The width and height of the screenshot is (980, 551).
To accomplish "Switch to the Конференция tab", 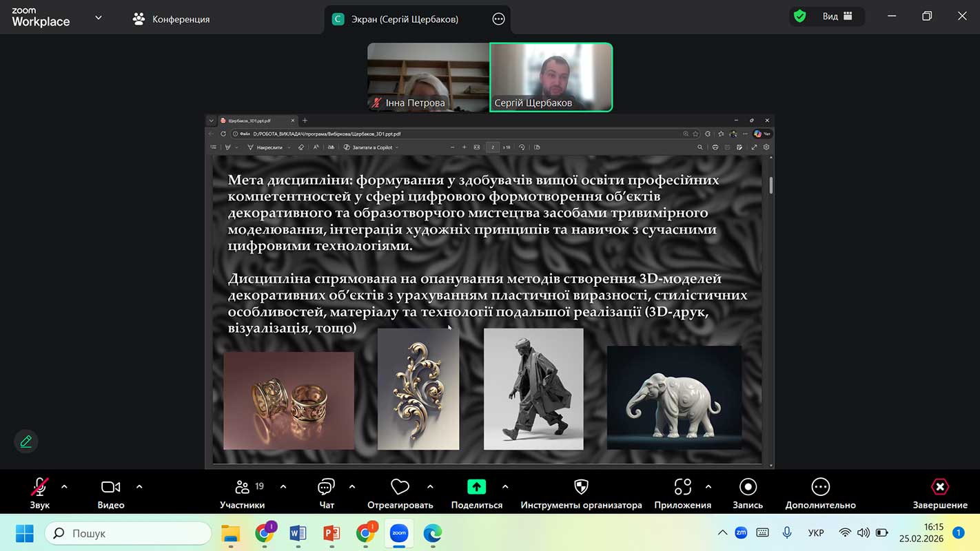I will [x=172, y=19].
